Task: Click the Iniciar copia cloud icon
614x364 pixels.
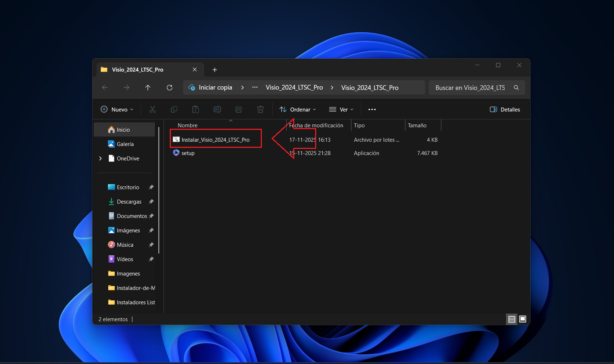Action: 192,87
